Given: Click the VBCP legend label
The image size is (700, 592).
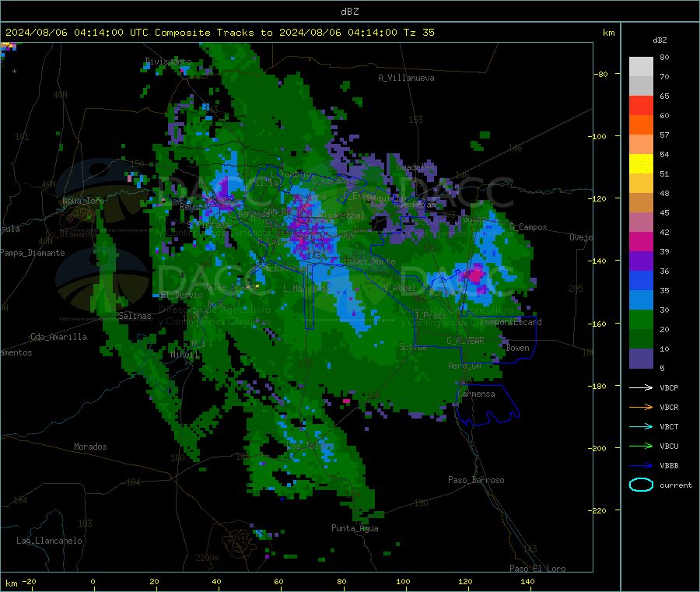Looking at the screenshot, I should (669, 387).
